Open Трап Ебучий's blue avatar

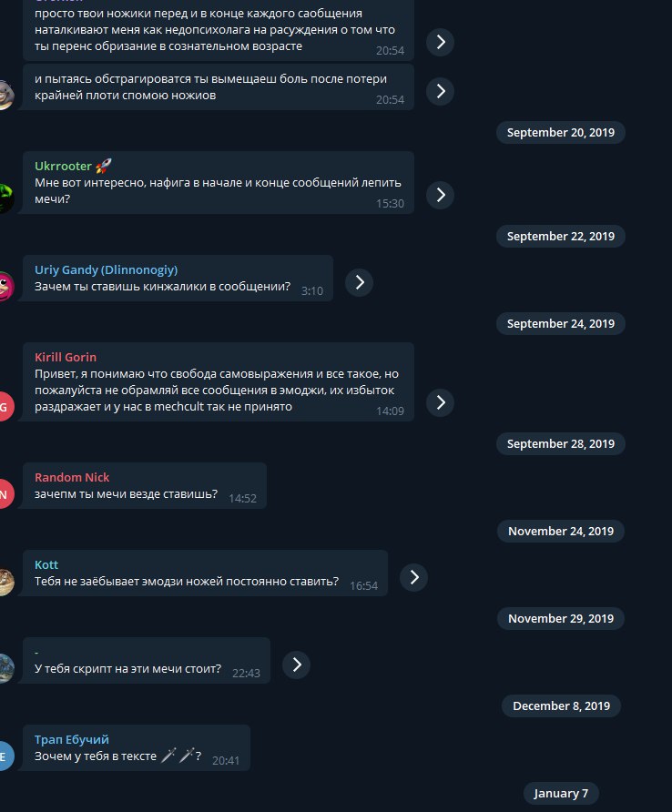pos(5,756)
